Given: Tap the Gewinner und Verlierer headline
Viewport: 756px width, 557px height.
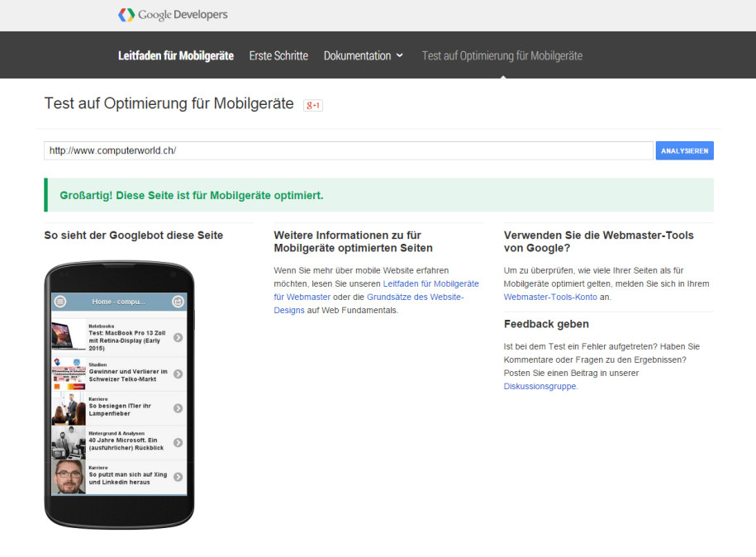Looking at the screenshot, I should [128, 375].
